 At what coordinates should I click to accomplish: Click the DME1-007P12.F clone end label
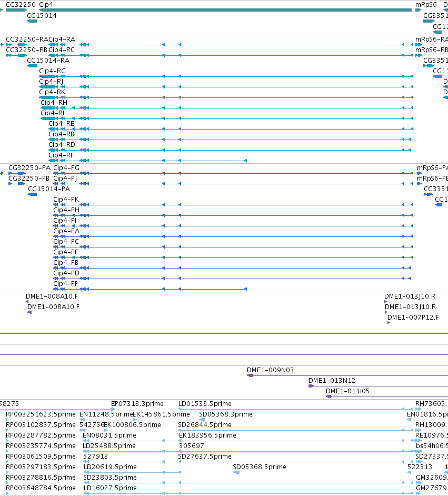(413, 318)
